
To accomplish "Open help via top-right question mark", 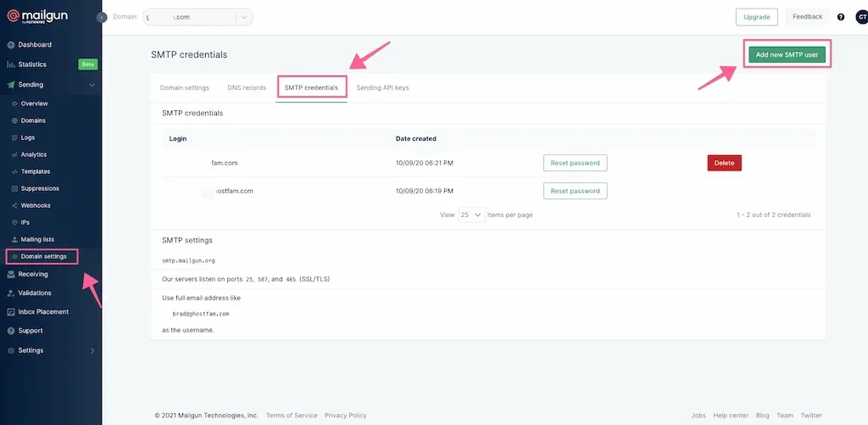I will [841, 17].
